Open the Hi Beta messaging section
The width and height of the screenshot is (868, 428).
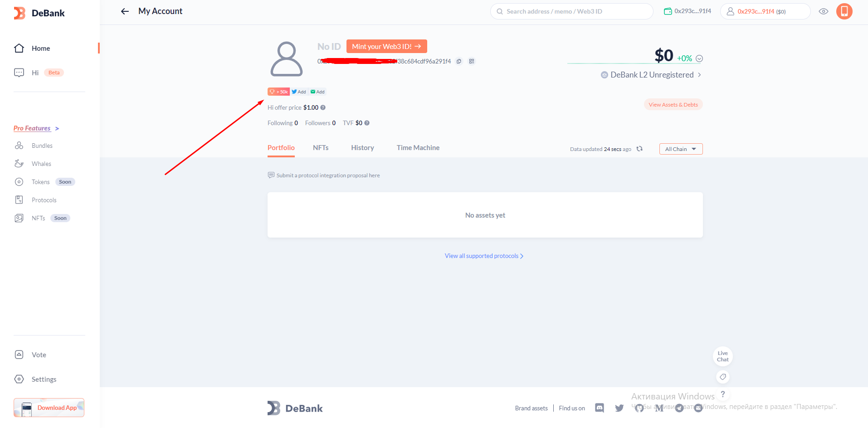[39, 73]
